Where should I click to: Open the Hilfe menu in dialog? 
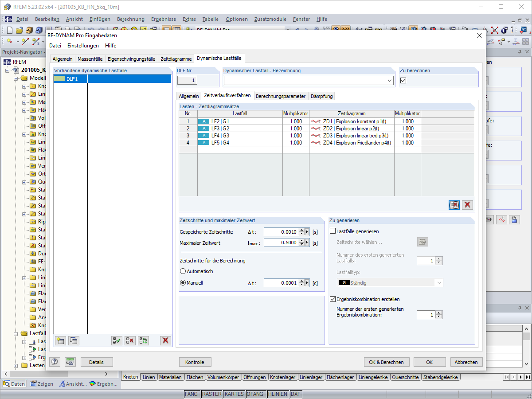(111, 46)
